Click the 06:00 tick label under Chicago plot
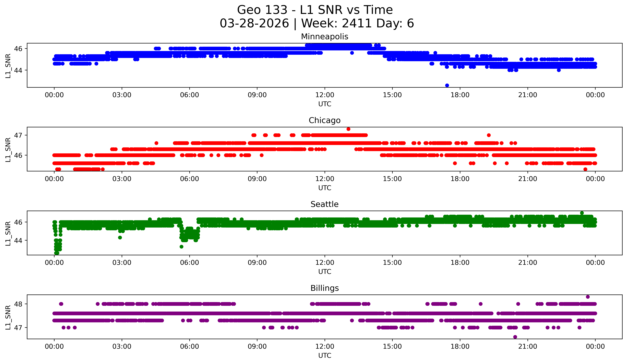Screen dimensions: 627x364 coord(189,179)
